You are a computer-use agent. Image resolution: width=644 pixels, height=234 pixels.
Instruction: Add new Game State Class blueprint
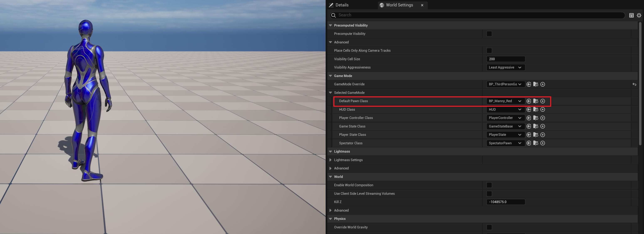[x=542, y=126]
